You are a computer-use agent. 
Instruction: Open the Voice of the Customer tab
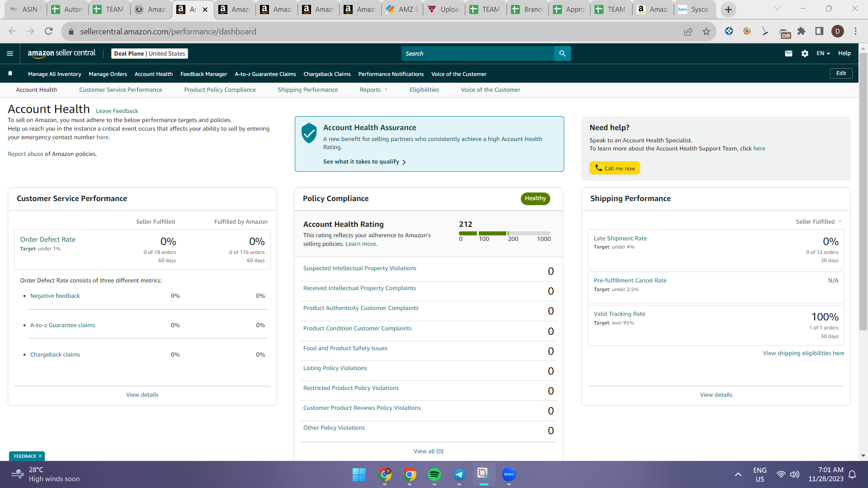pyautogui.click(x=491, y=89)
